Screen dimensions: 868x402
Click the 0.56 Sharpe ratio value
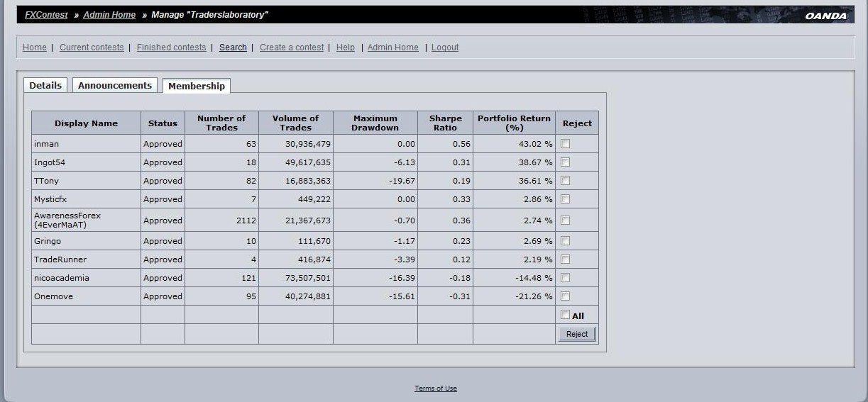[x=461, y=144]
